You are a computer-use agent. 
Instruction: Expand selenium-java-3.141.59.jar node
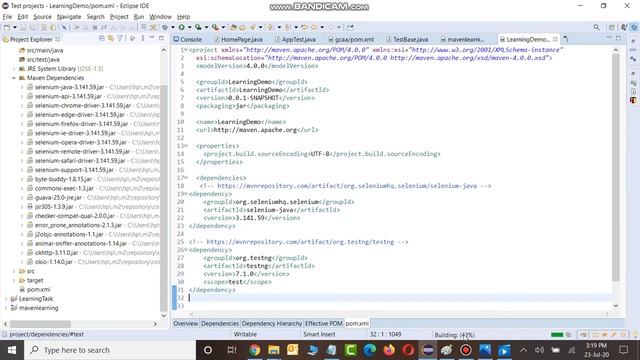[22, 87]
